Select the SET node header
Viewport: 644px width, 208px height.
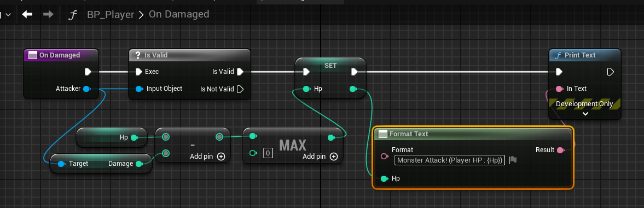click(330, 65)
